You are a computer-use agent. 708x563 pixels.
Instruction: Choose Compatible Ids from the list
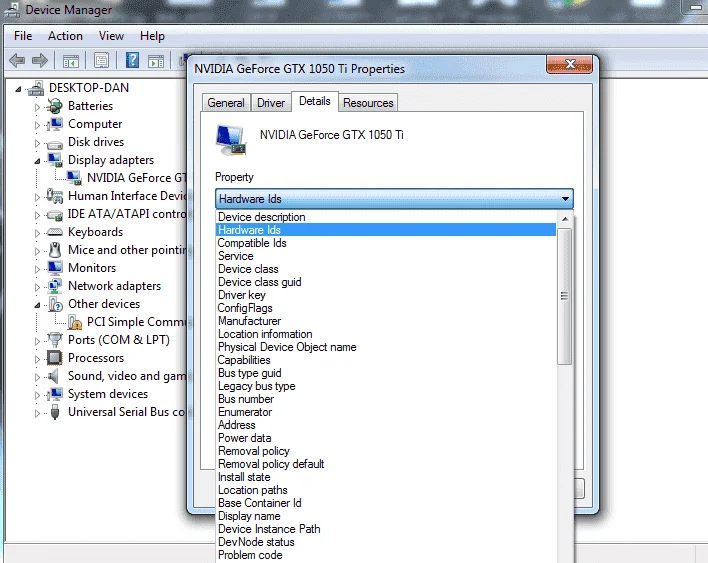click(x=386, y=243)
